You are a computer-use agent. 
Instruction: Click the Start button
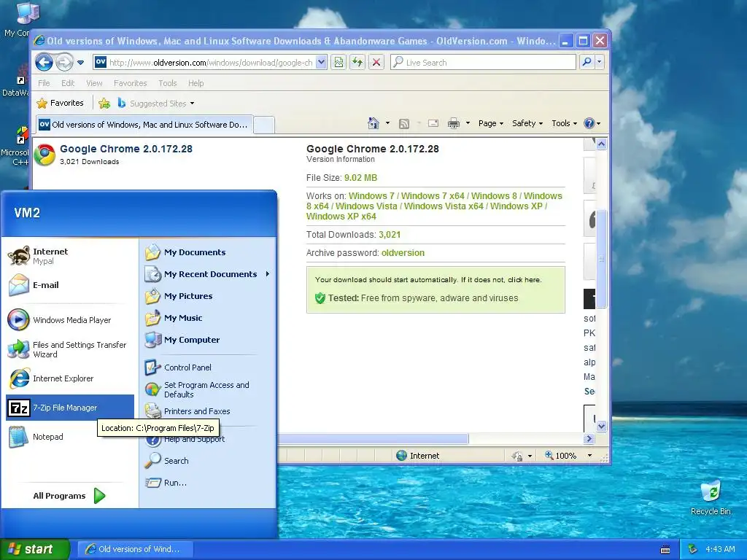(x=34, y=550)
